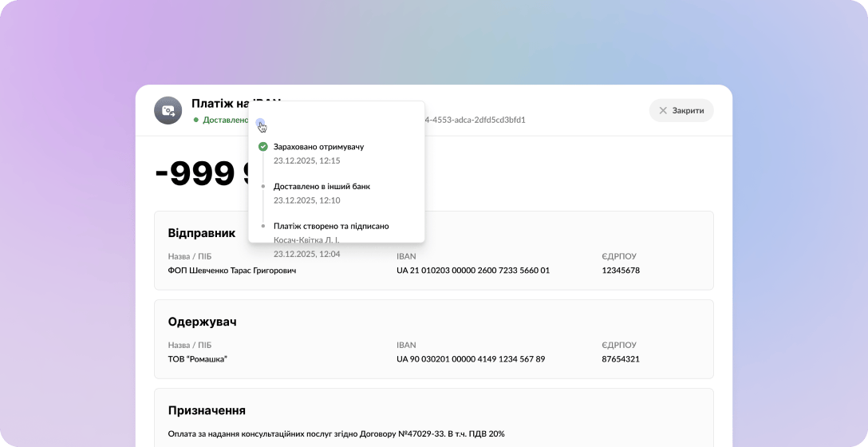The height and width of the screenshot is (447, 868).
Task: Click recipient ЄДРПОУ value 87654321
Action: pos(621,359)
